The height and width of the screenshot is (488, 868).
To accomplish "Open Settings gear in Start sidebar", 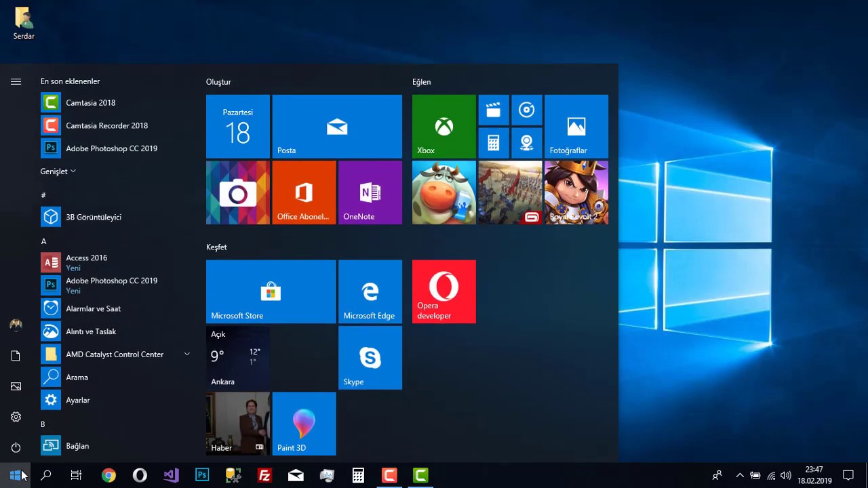I will [x=16, y=417].
